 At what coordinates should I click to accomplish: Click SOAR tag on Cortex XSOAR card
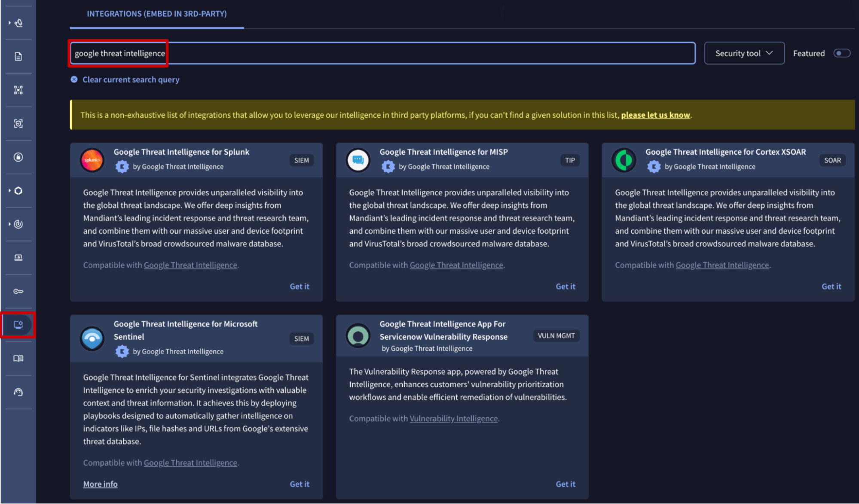coord(832,160)
